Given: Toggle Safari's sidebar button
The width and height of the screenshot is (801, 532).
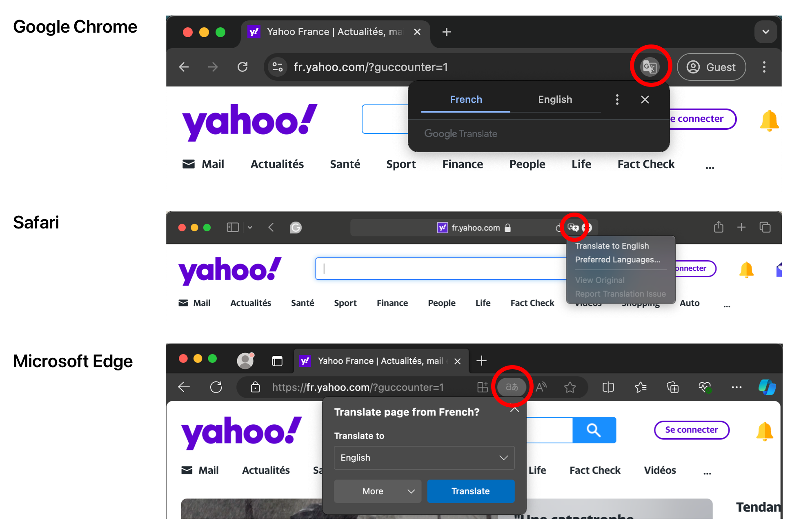Looking at the screenshot, I should pos(233,227).
